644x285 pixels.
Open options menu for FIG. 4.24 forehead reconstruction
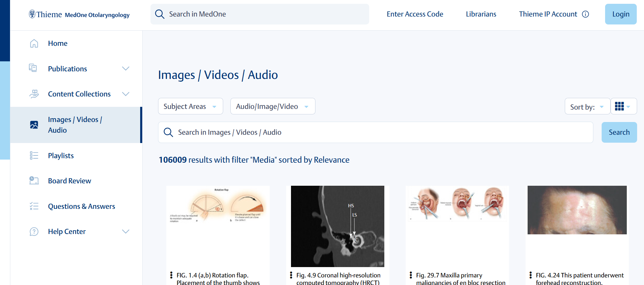[x=530, y=275]
